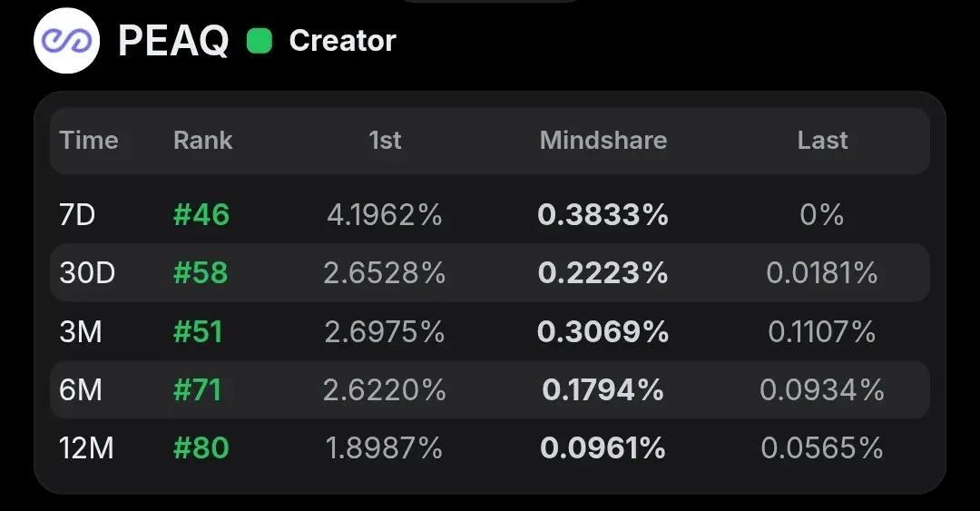Open the PEAQ project title
980x511 pixels.
tap(173, 41)
